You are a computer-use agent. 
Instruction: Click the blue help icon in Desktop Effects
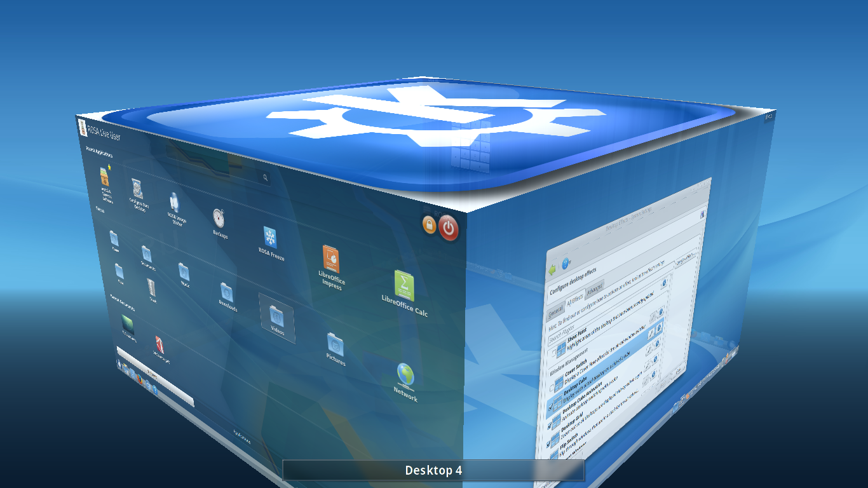point(565,263)
